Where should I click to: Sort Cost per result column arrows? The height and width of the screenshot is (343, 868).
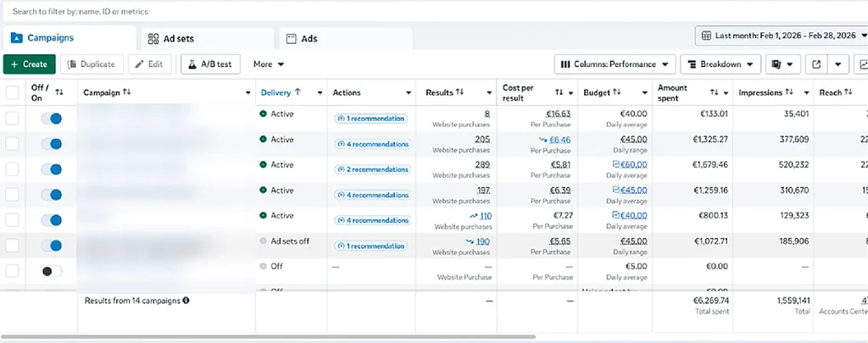[559, 92]
